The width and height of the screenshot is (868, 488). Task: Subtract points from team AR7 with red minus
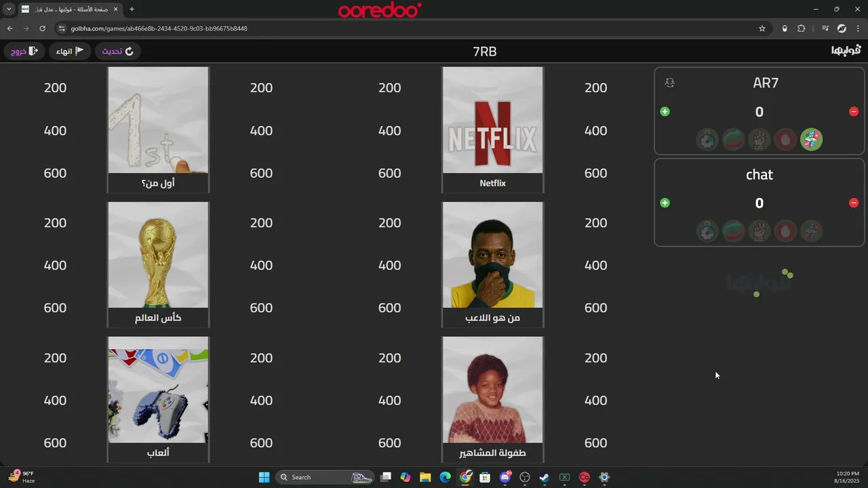point(854,112)
